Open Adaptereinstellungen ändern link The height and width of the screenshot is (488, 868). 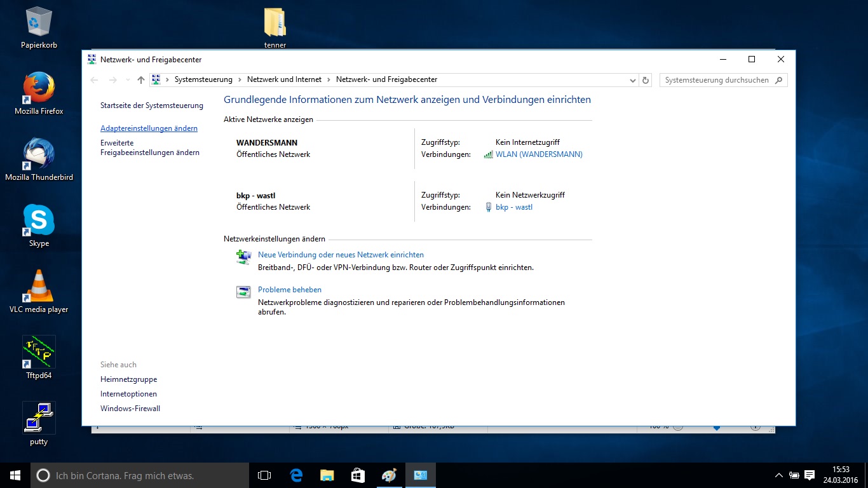point(149,128)
